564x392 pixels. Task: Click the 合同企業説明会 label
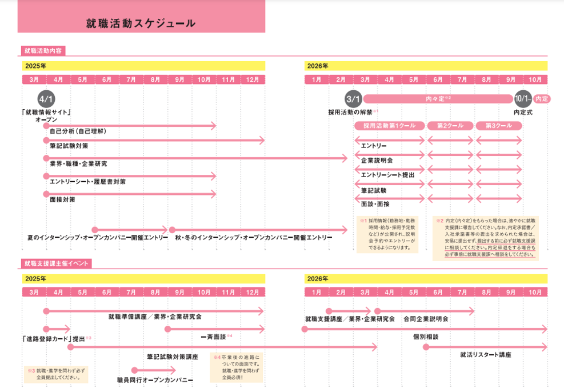tap(425, 319)
